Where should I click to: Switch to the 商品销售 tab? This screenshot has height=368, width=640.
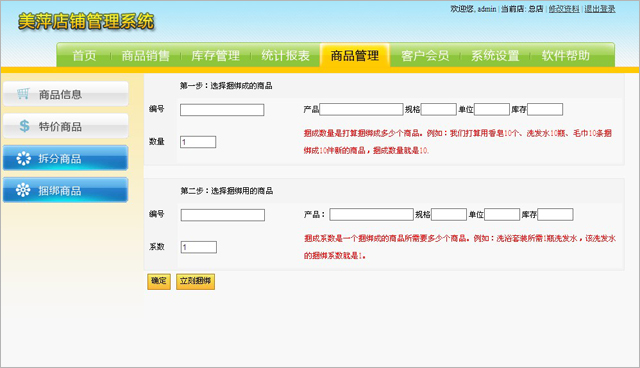click(x=146, y=55)
